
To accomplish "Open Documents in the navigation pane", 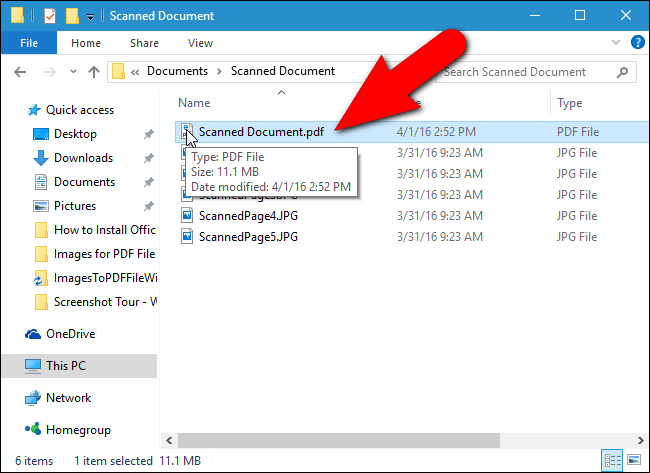I will coord(84,182).
